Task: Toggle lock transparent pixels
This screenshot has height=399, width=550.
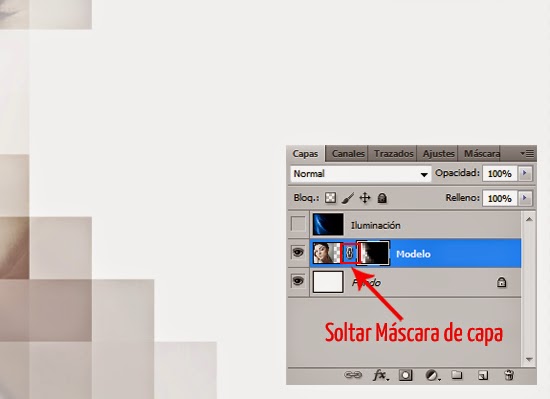Action: pyautogui.click(x=330, y=198)
